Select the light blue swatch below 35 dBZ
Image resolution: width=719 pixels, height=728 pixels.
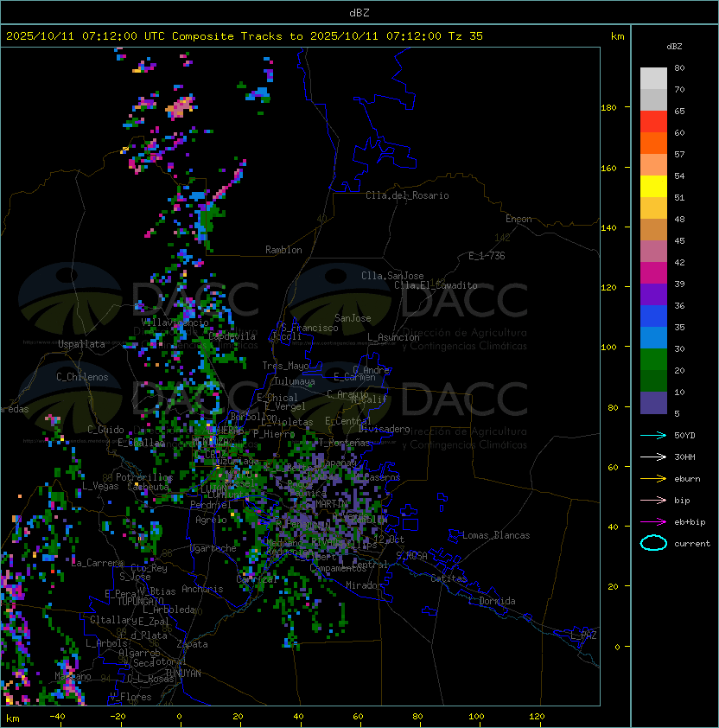653,337
